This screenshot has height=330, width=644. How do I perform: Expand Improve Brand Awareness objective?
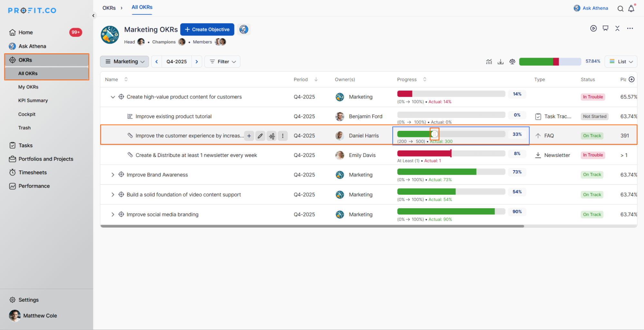click(113, 175)
